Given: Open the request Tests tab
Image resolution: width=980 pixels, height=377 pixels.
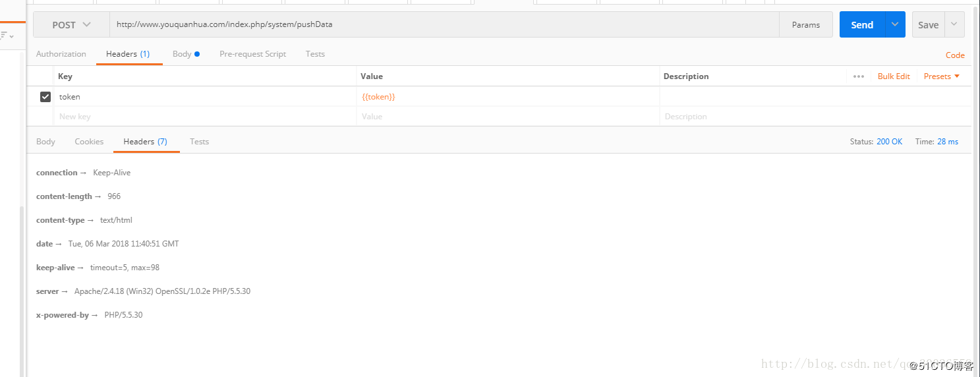Looking at the screenshot, I should tap(316, 54).
